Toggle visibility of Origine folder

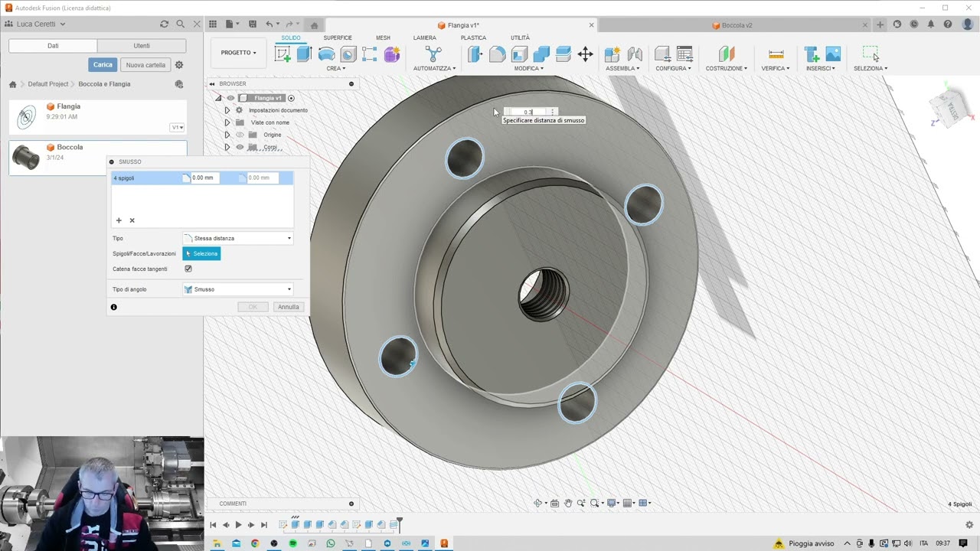coord(240,135)
